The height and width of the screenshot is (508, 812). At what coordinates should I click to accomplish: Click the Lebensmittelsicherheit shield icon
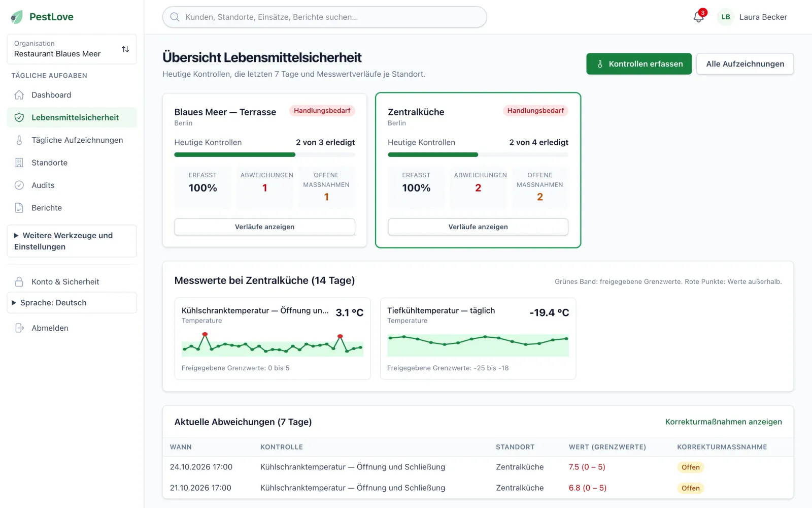coord(19,117)
